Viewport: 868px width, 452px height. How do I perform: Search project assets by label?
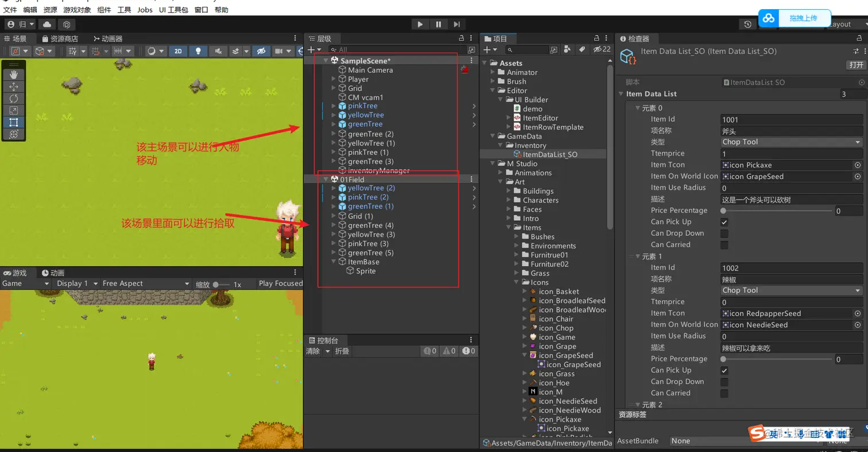[582, 50]
